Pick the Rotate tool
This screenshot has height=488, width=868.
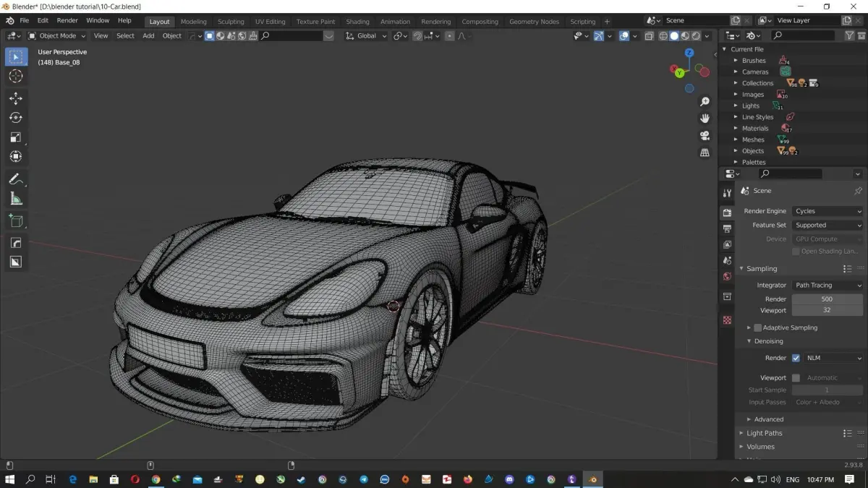(x=16, y=118)
